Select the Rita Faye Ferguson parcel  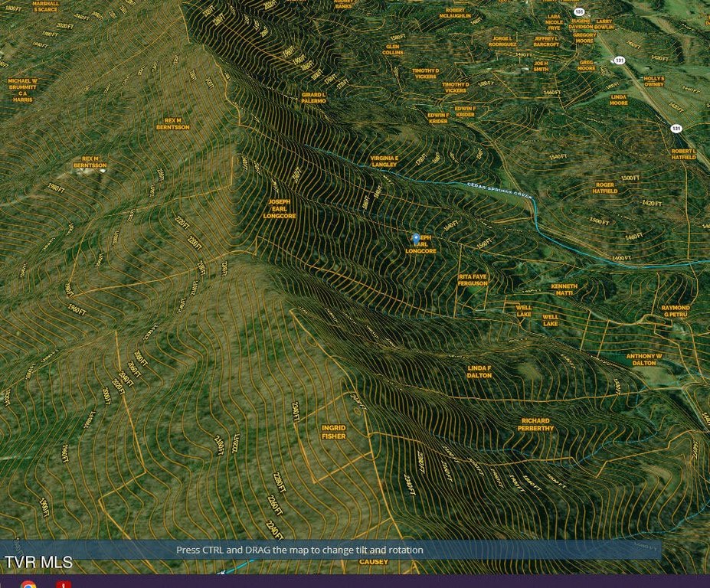(473, 279)
